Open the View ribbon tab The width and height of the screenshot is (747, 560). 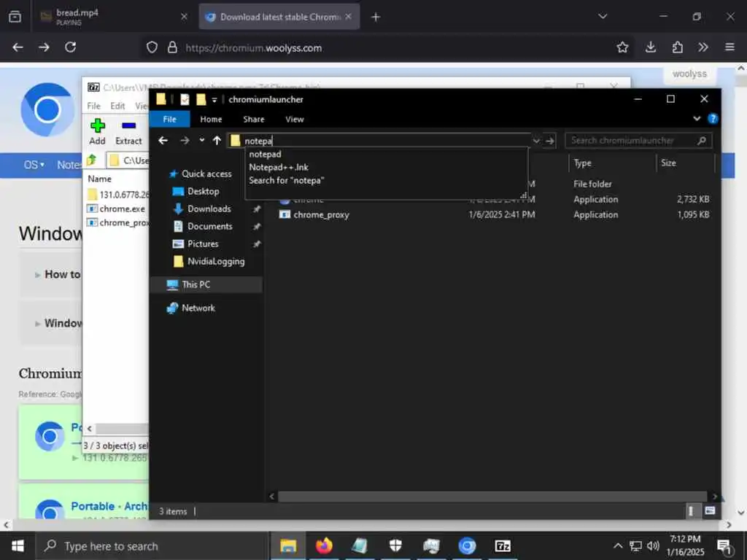point(295,119)
